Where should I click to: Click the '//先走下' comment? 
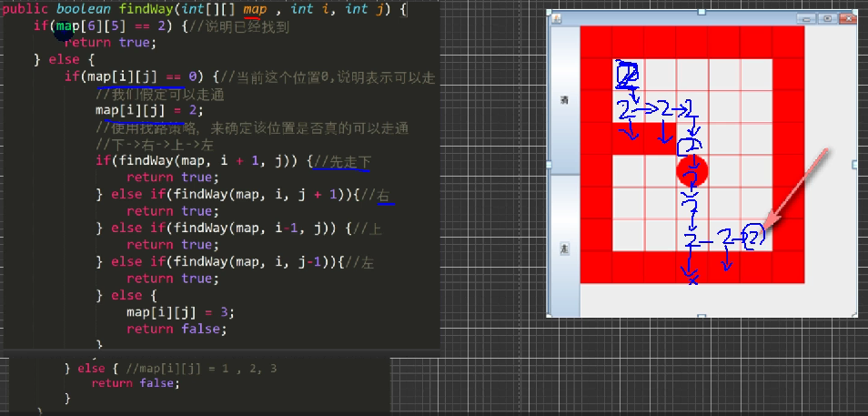pos(342,161)
